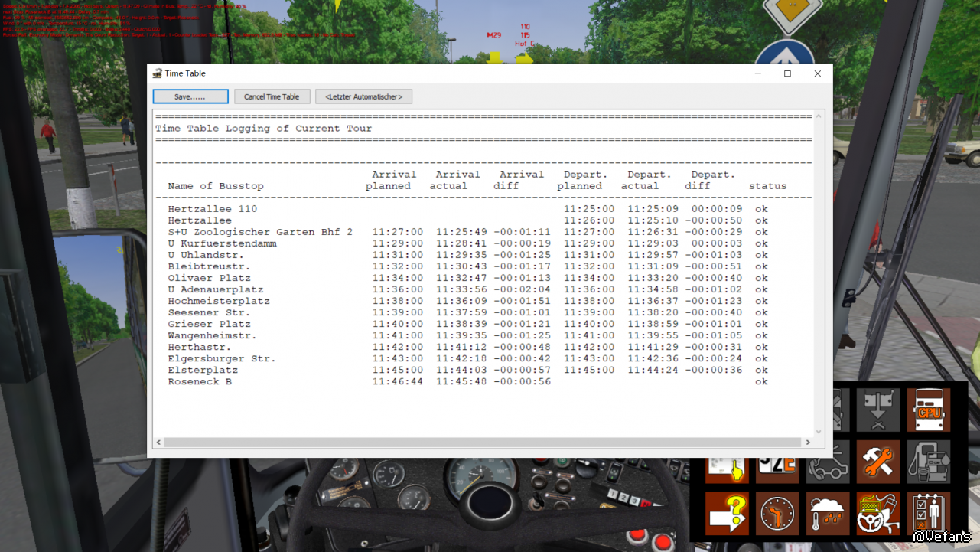The image size is (980, 552).
Task: Click the Time Table window title icon
Action: tap(158, 73)
